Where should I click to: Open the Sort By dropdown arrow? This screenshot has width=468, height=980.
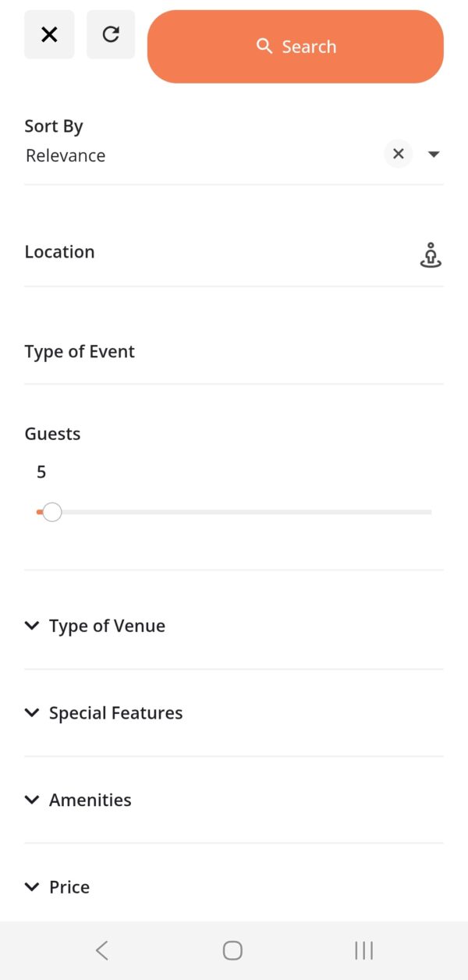pos(434,154)
